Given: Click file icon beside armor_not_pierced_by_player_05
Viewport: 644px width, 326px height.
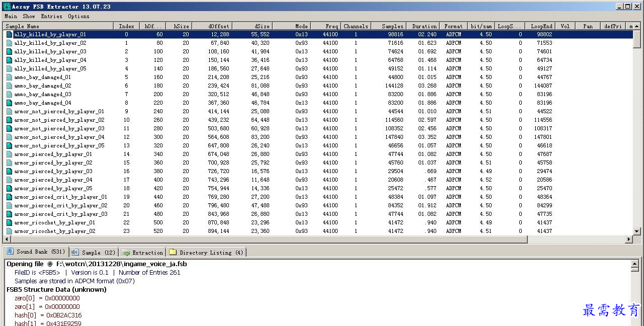Looking at the screenshot, I should 9,145.
